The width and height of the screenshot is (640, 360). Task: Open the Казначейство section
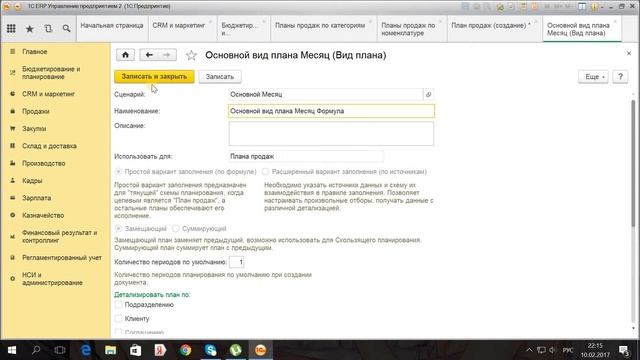(43, 215)
